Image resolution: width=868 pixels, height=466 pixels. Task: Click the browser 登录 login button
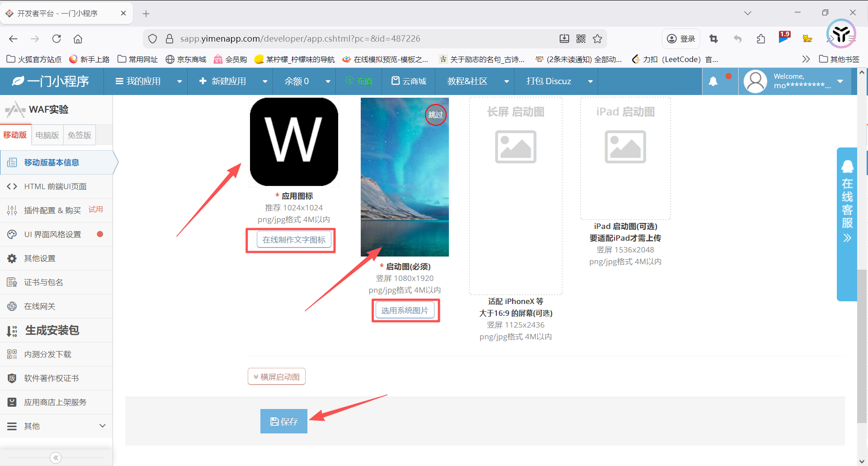(681, 39)
